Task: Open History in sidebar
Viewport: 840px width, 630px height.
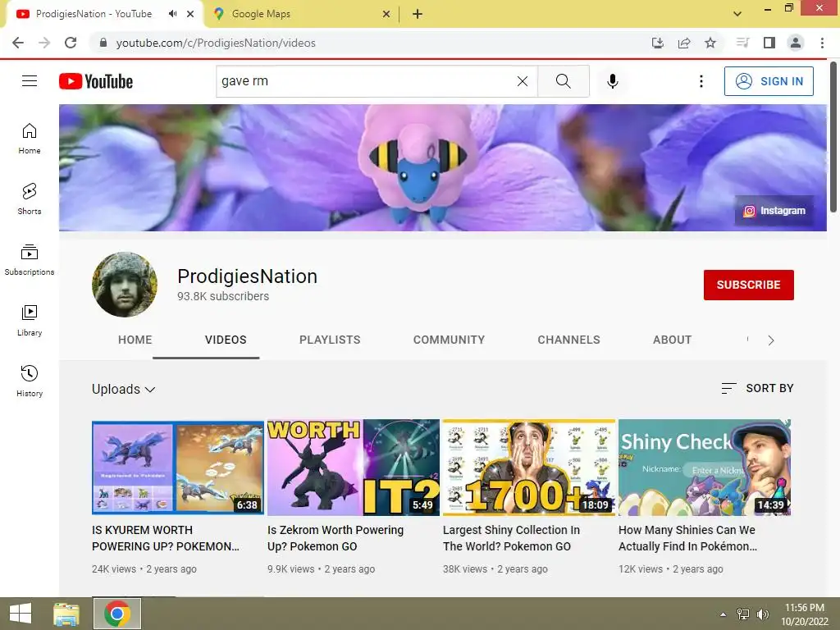Action: tap(30, 381)
